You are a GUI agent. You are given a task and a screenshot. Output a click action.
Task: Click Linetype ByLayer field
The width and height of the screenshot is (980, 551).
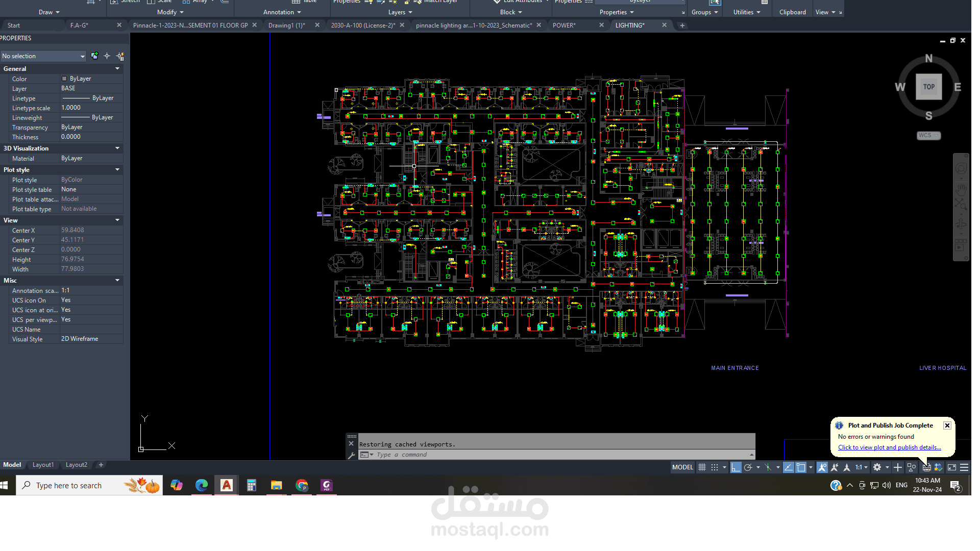click(x=91, y=98)
